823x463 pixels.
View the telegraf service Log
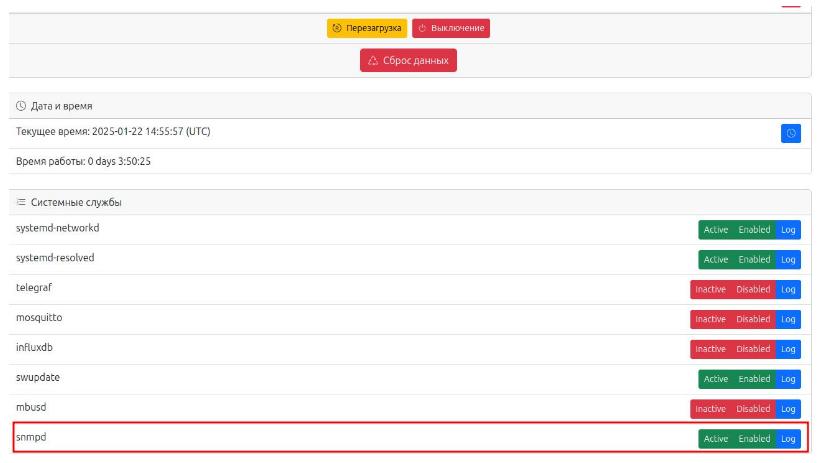[x=789, y=290]
